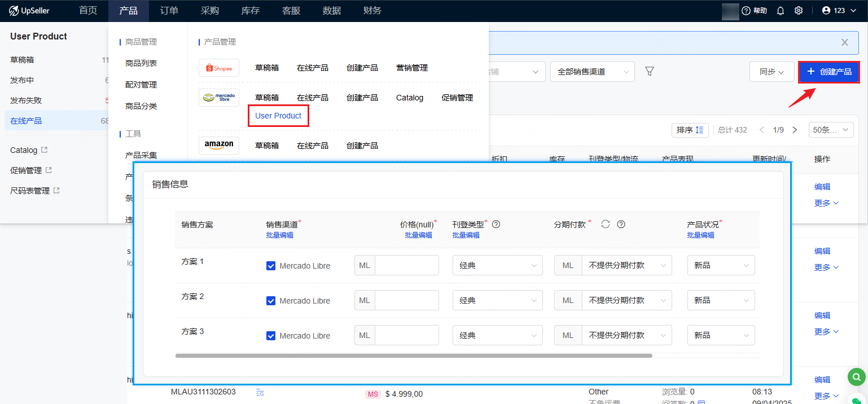Image resolution: width=868 pixels, height=404 pixels.
Task: Open the user account 123 menu
Action: click(x=840, y=11)
